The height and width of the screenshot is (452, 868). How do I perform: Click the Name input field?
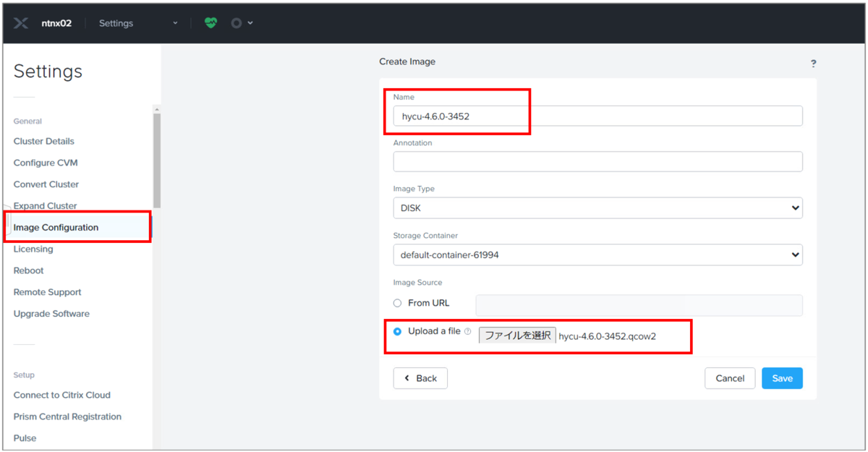[597, 116]
